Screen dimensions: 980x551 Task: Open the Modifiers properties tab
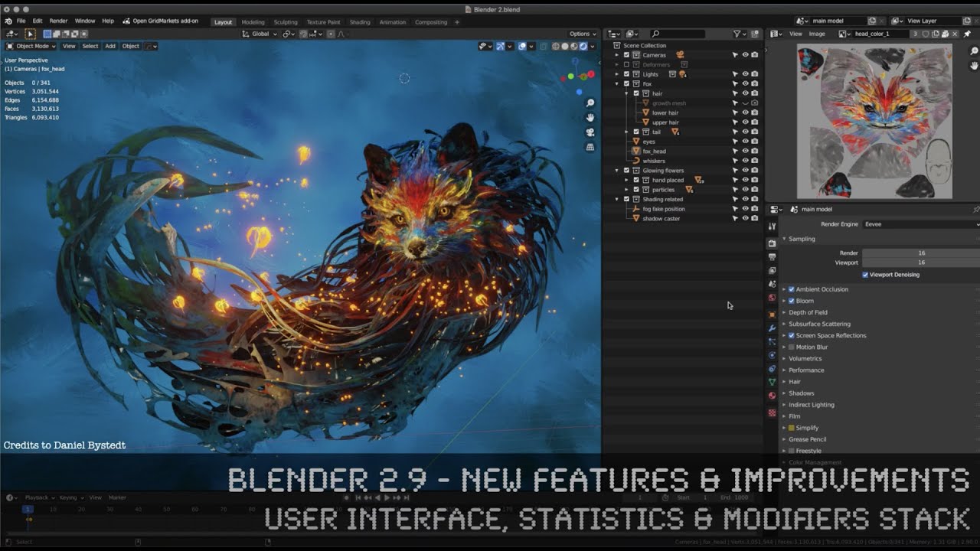point(772,328)
